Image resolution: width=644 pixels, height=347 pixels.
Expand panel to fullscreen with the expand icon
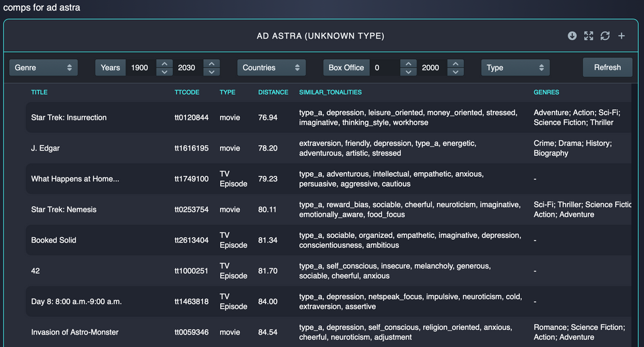click(x=589, y=35)
